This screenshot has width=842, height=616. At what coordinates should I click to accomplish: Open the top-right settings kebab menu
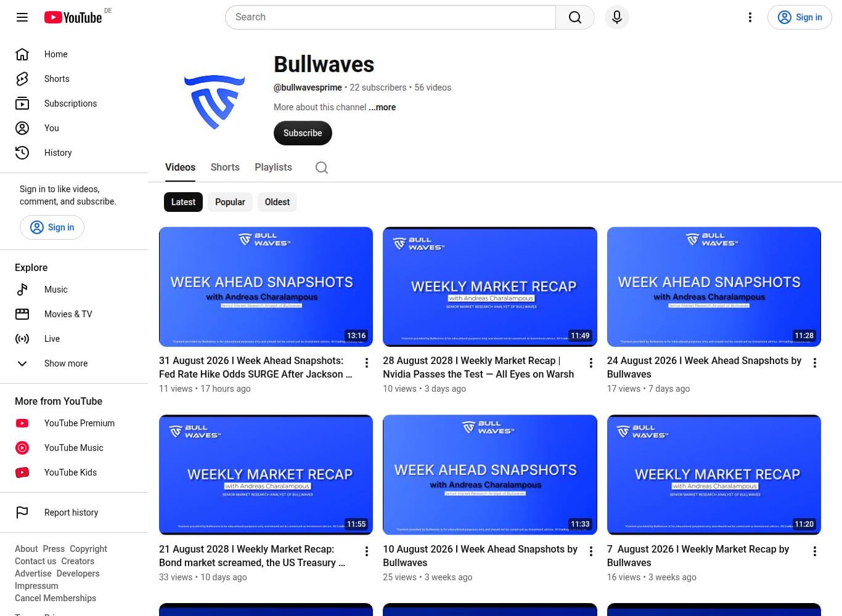(x=750, y=17)
